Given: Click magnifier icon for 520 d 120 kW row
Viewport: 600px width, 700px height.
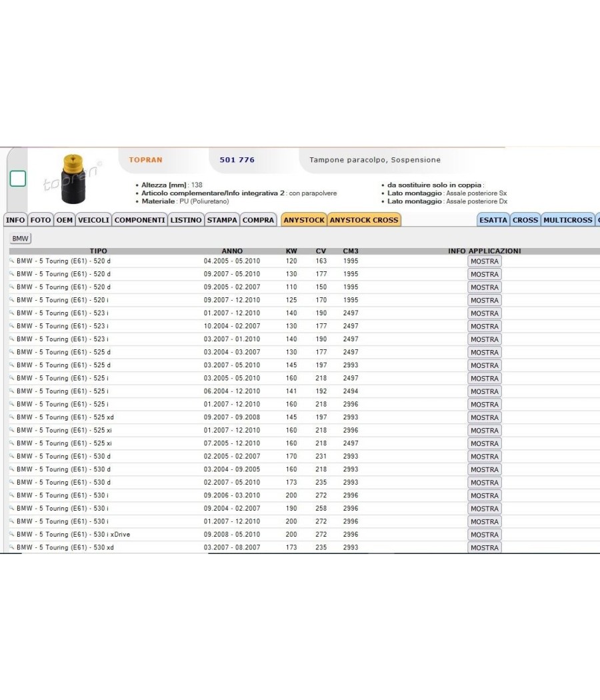Looking at the screenshot, I should click(x=11, y=261).
